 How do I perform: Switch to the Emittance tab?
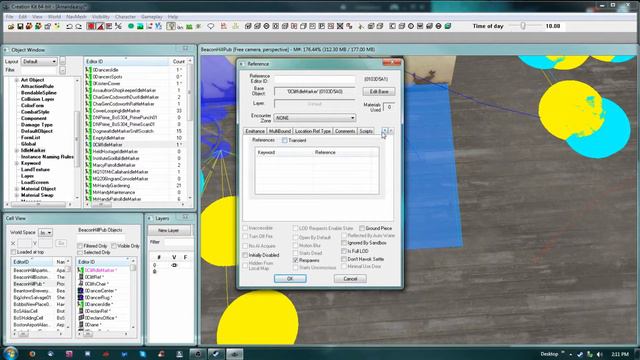[255, 131]
